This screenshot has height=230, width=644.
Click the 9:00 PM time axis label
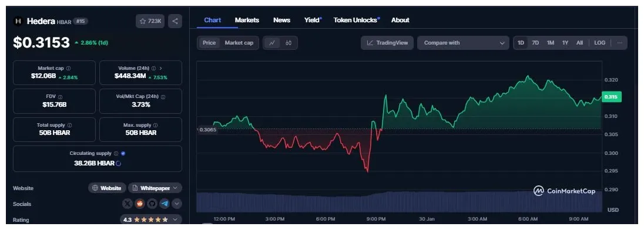click(x=376, y=219)
